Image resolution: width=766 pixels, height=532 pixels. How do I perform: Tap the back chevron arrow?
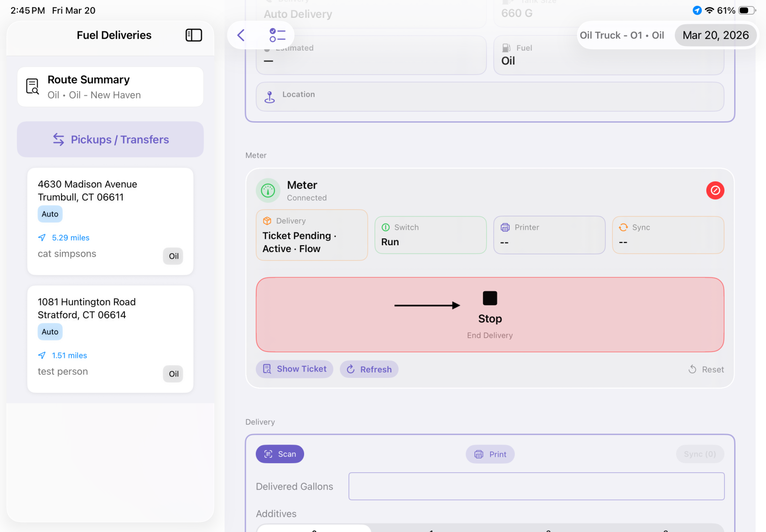coord(241,35)
